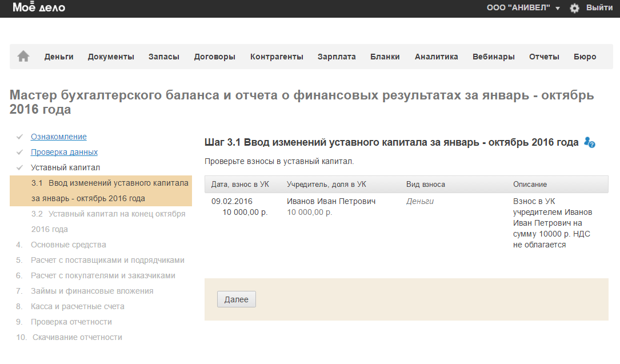Viewport: 620px width, 364px height.
Task: Open the Ознакомление step link
Action: click(x=59, y=137)
